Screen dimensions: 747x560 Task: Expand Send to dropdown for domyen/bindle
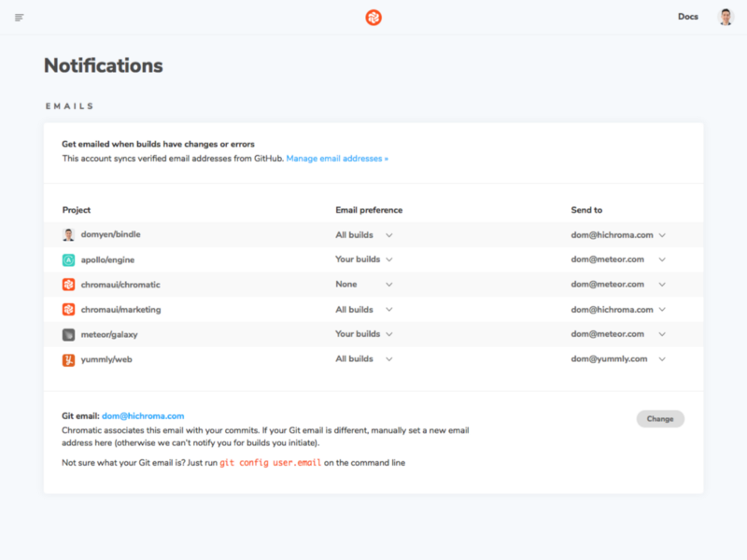618,235
